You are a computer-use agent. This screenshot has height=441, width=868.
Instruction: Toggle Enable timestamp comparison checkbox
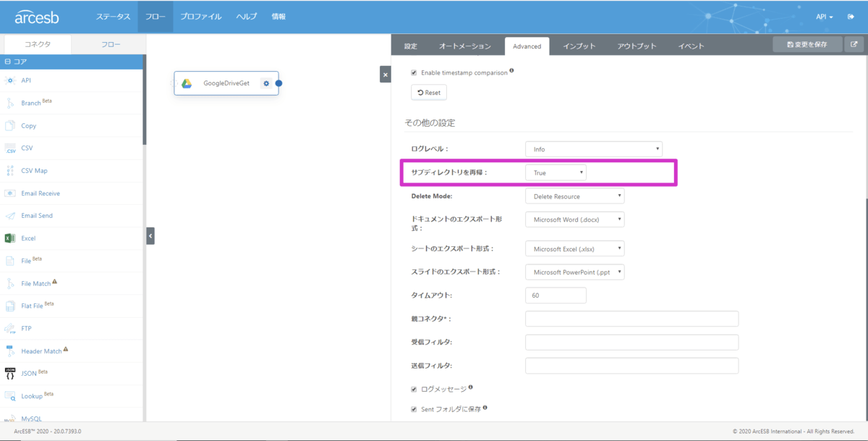(x=414, y=72)
